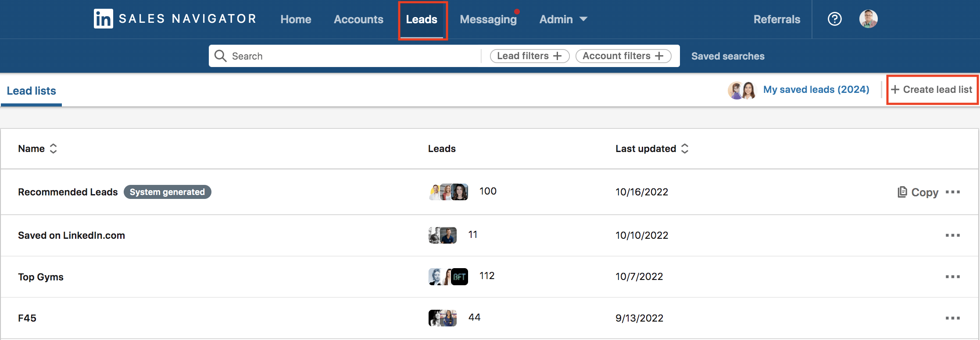Image resolution: width=980 pixels, height=340 pixels.
Task: Click the search magnifier icon
Action: [x=220, y=56]
